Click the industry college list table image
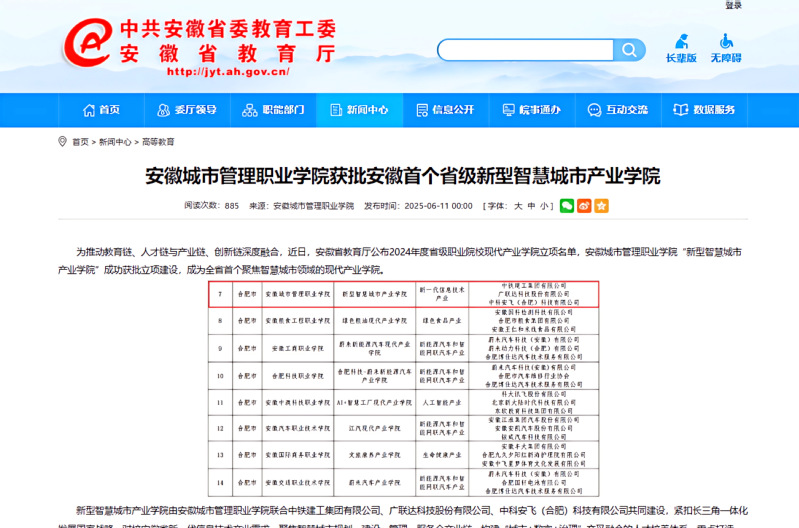Screen dimensions: 799x528 tap(403, 388)
